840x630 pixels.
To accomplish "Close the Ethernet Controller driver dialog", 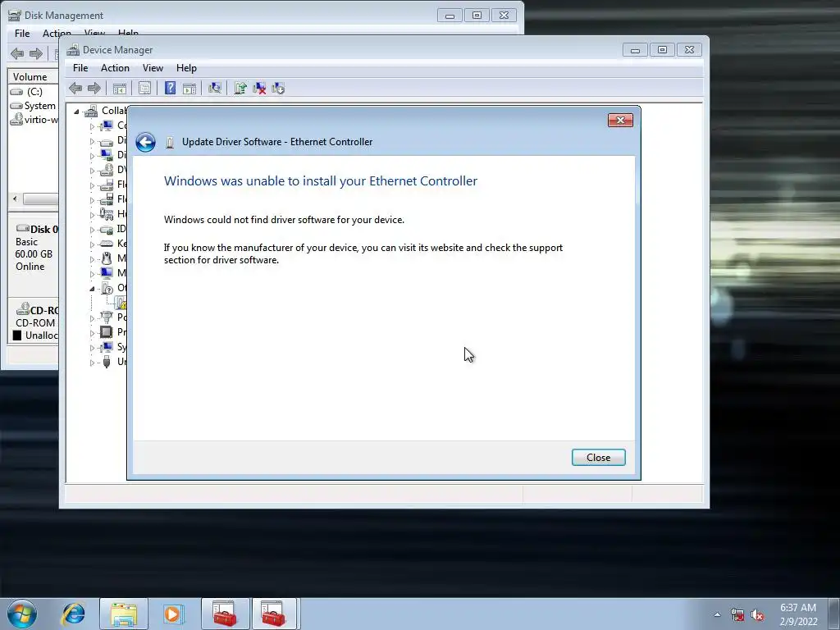I will coord(598,458).
